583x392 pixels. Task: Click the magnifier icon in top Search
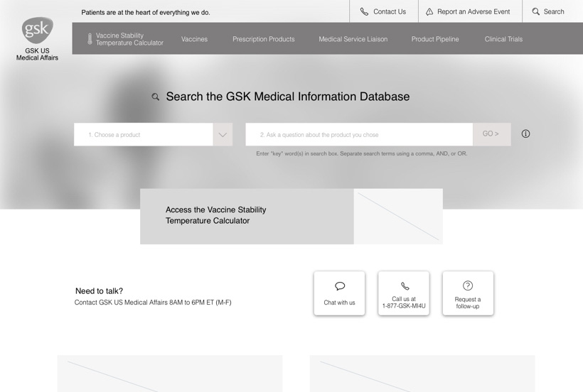point(536,11)
